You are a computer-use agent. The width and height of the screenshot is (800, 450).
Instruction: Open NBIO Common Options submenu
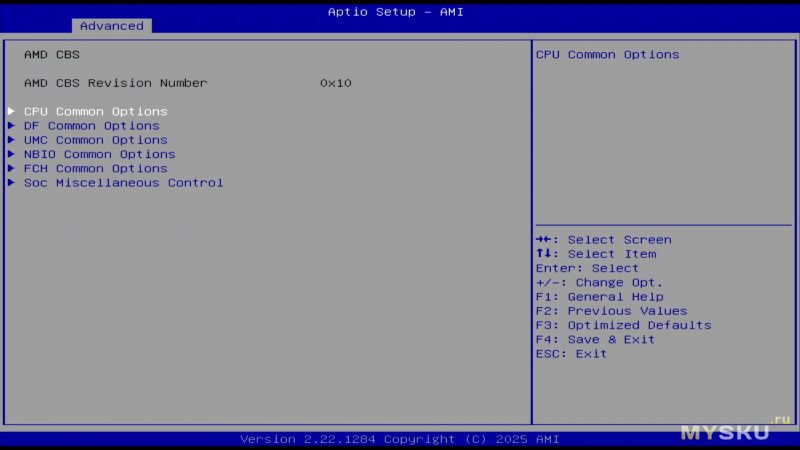[99, 154]
